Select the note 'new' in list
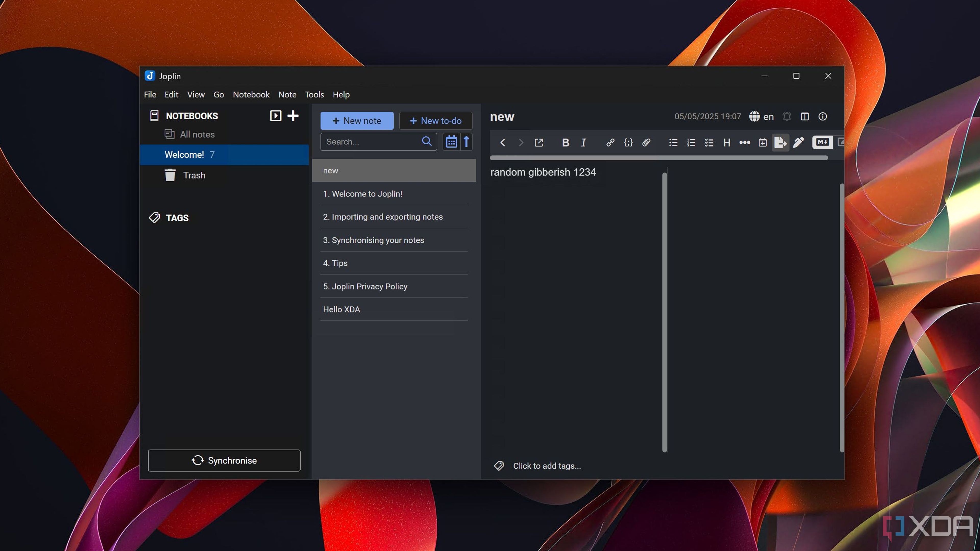The image size is (980, 551). pos(394,170)
